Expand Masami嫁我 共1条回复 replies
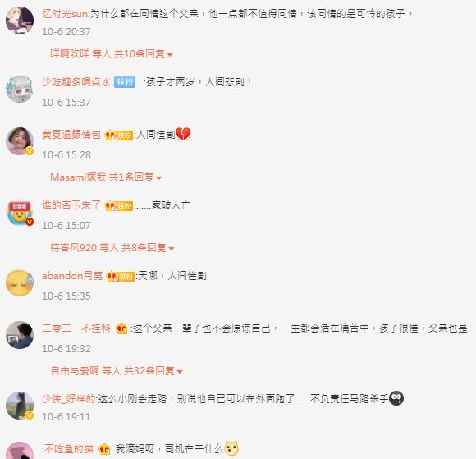Viewport: 476px width, 459px height. (x=106, y=177)
